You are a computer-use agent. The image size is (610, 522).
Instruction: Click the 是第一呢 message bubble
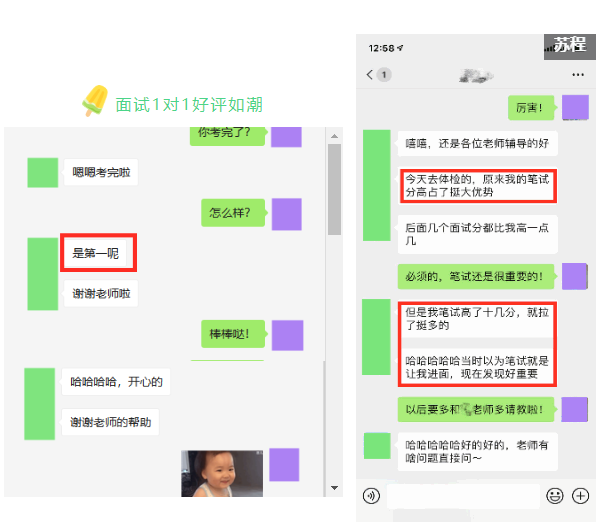[x=97, y=254]
